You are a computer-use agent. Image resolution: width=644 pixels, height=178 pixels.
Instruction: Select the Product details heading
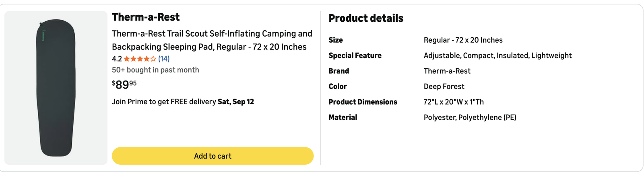(x=366, y=18)
